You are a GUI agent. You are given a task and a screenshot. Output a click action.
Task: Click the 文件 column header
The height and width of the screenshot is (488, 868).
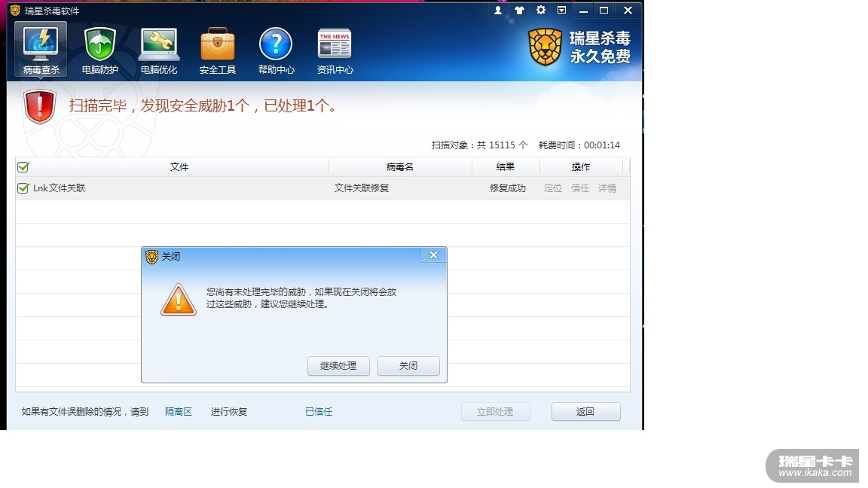click(x=179, y=167)
